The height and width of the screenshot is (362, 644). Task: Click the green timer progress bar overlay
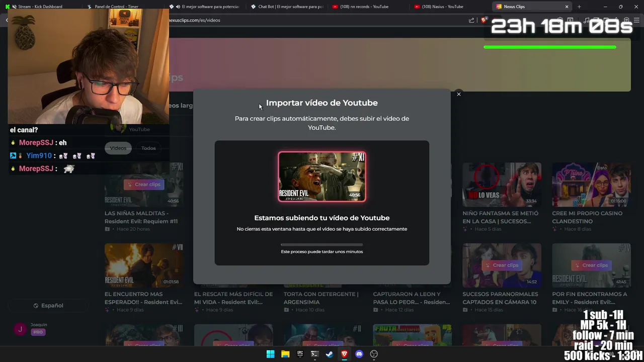coord(549,47)
